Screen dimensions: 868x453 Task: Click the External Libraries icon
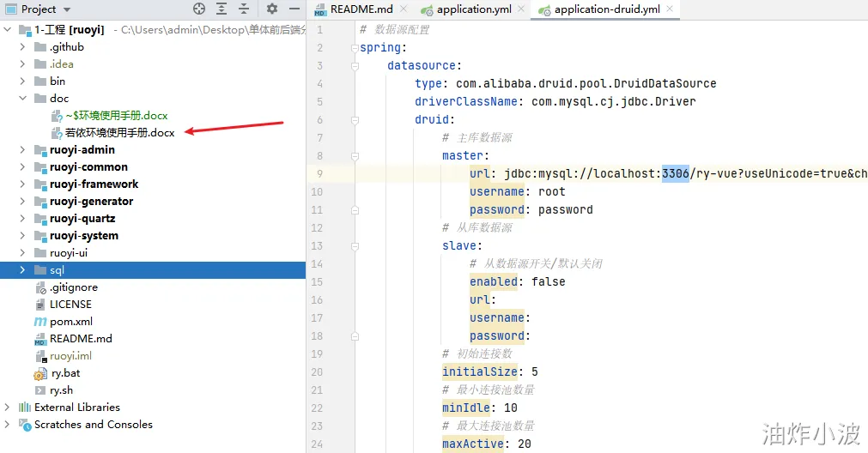point(25,407)
